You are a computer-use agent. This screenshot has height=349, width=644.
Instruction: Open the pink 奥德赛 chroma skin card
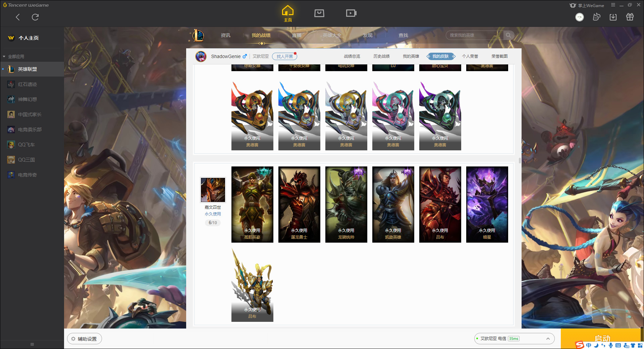click(393, 116)
